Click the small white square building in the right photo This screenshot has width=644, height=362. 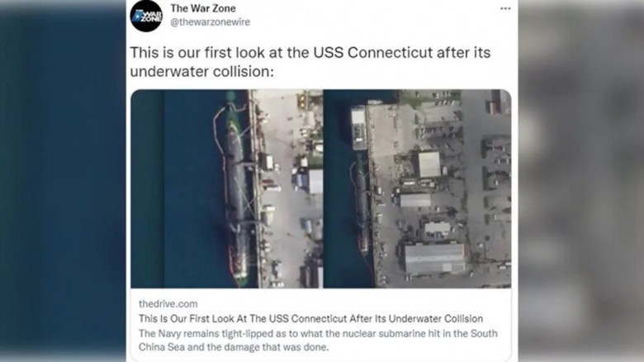click(x=429, y=164)
